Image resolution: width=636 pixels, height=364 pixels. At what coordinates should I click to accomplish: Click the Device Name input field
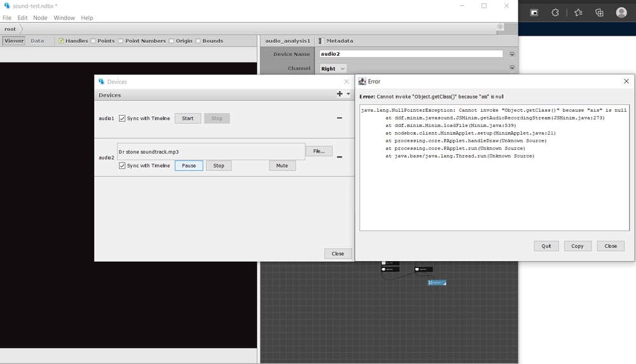point(411,54)
